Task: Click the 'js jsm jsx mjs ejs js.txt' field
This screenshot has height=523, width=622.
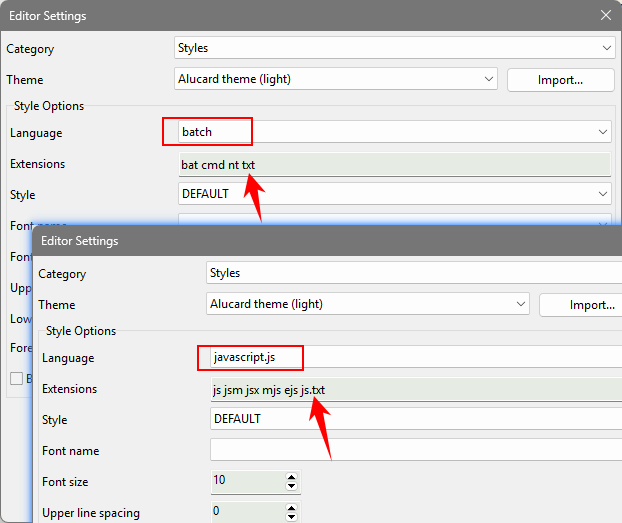Action: click(416, 390)
